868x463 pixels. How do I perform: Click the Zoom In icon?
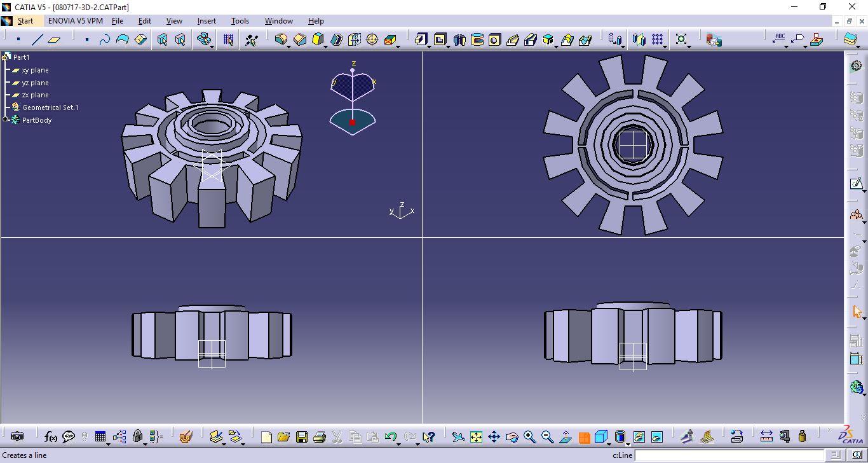click(529, 437)
